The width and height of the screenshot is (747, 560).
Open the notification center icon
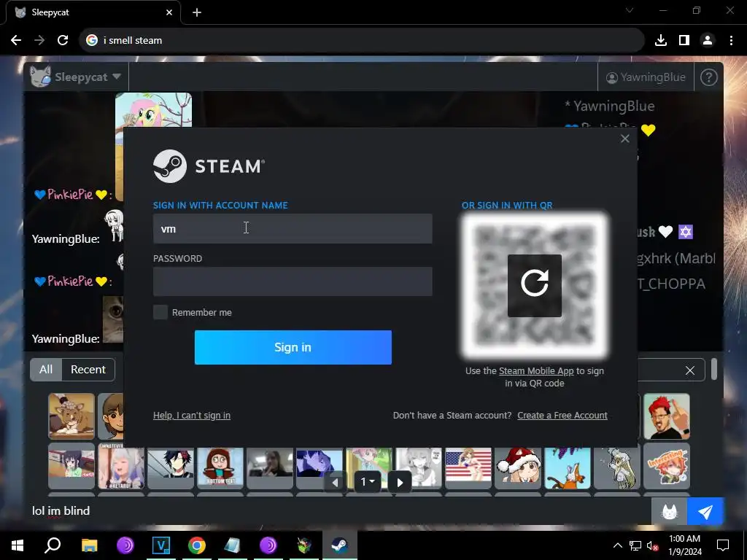tap(723, 545)
